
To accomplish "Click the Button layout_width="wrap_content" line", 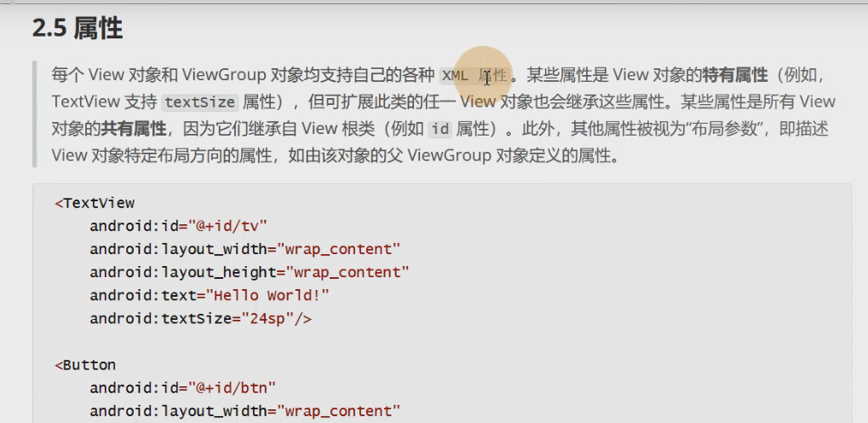I will [x=244, y=411].
